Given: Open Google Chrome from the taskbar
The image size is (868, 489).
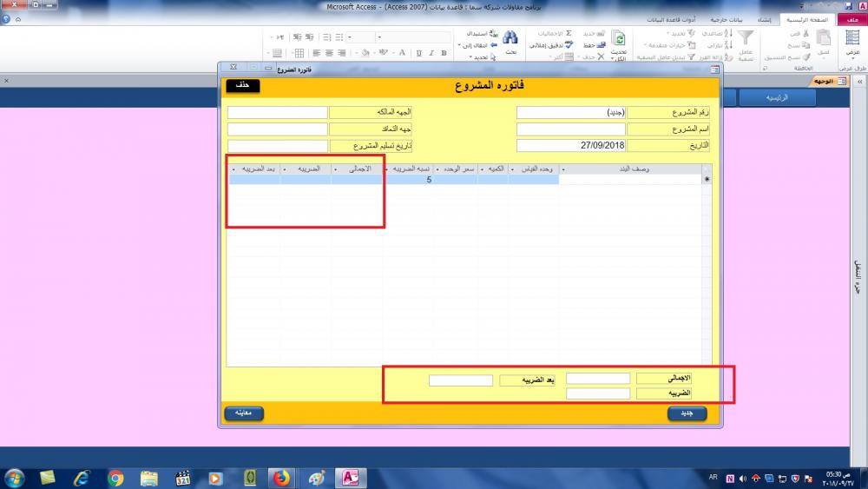Looking at the screenshot, I should click(116, 478).
